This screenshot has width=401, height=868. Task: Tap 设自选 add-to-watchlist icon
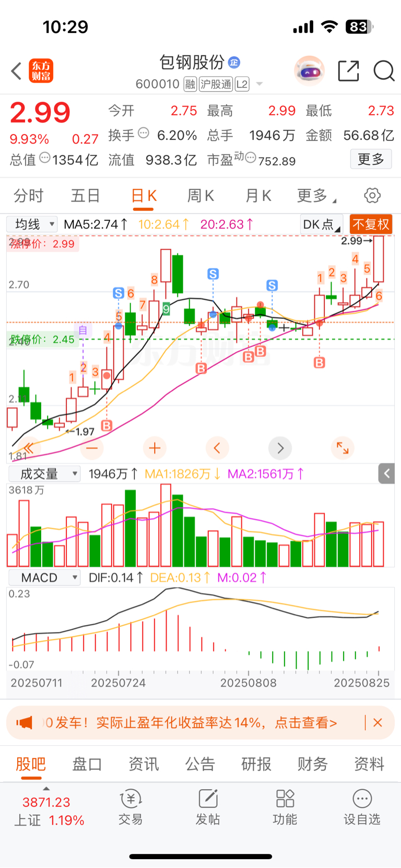point(362,799)
